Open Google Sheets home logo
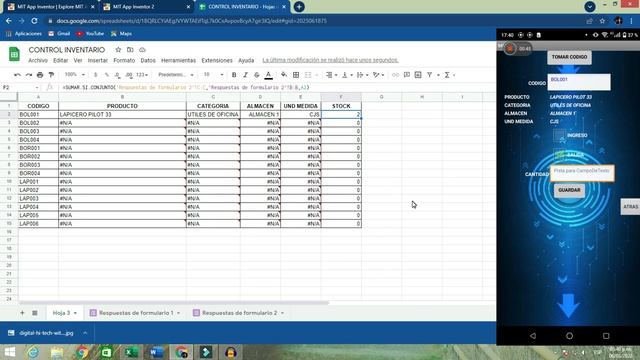 click(14, 54)
